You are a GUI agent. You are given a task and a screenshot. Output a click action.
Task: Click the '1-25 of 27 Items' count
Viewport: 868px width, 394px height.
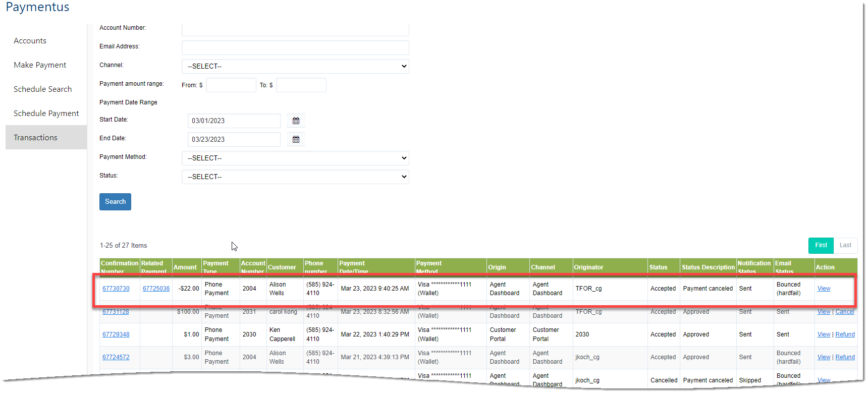[123, 246]
